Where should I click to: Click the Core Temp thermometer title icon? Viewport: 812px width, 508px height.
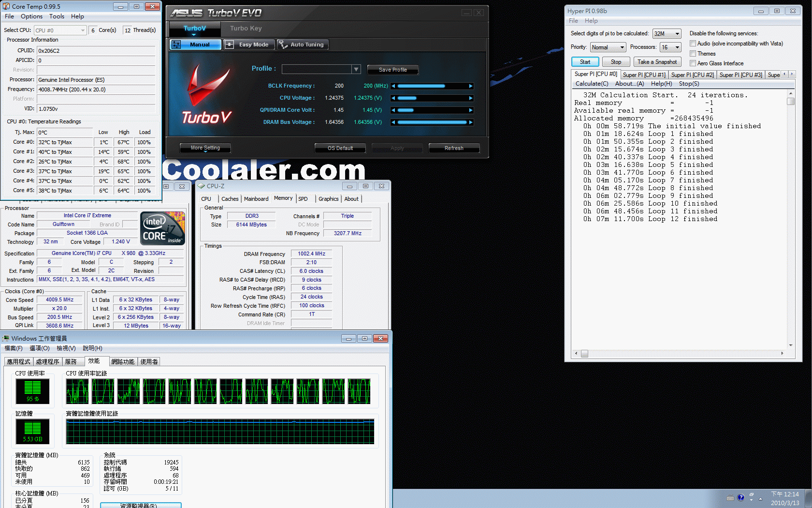coord(6,6)
